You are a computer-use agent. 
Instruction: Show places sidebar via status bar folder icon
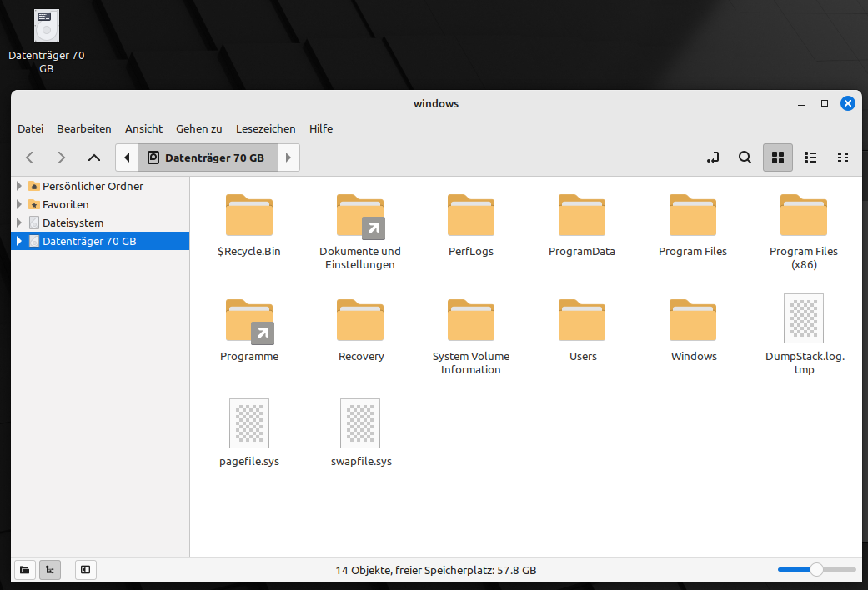[x=25, y=570]
